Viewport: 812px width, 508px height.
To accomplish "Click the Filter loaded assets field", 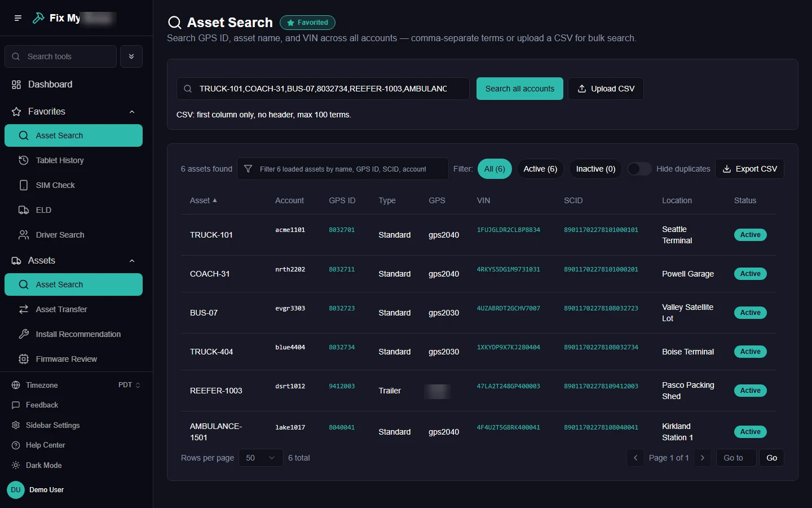I will coord(343,169).
